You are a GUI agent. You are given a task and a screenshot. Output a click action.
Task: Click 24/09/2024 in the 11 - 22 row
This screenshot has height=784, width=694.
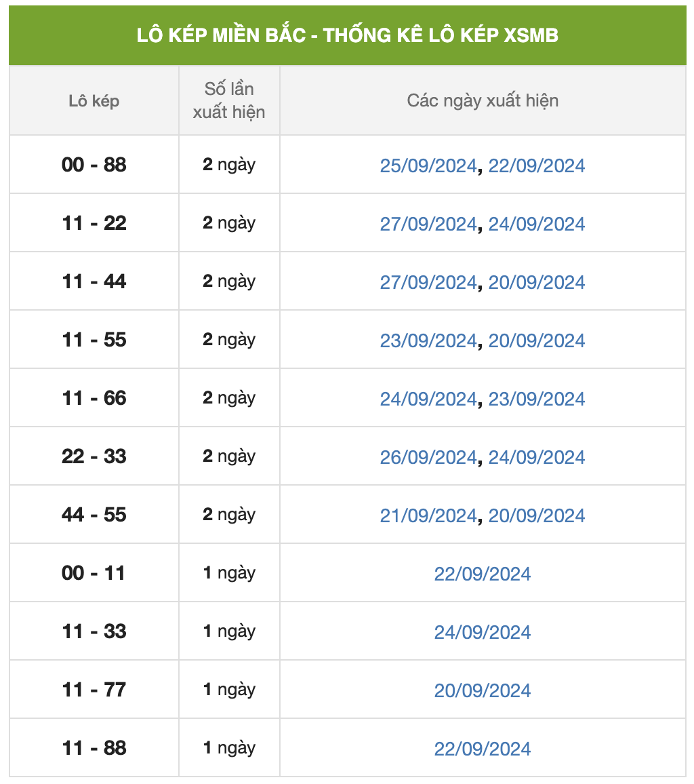pos(537,224)
